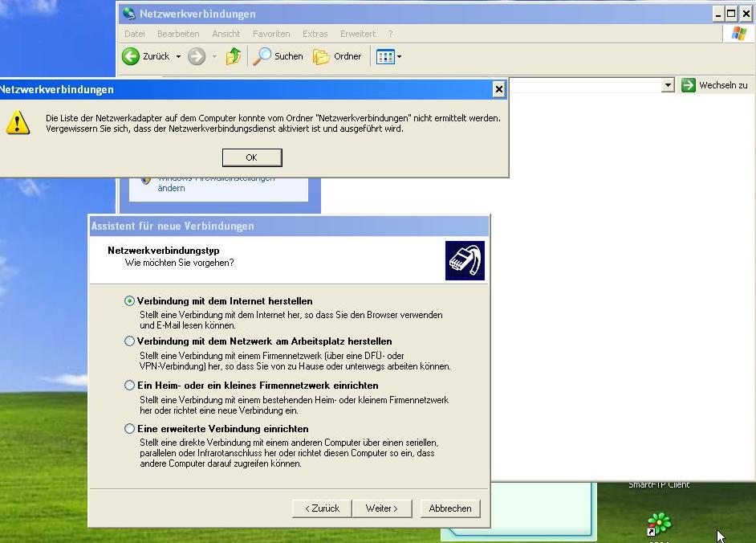Choose 'Heim- oder kleines Firmennetzwerk einrichten'

tap(129, 386)
